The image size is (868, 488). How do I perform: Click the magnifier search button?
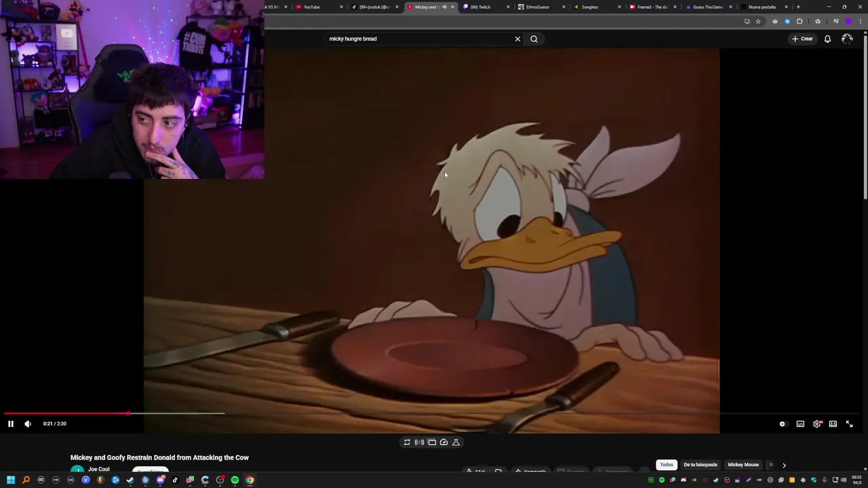(x=534, y=39)
